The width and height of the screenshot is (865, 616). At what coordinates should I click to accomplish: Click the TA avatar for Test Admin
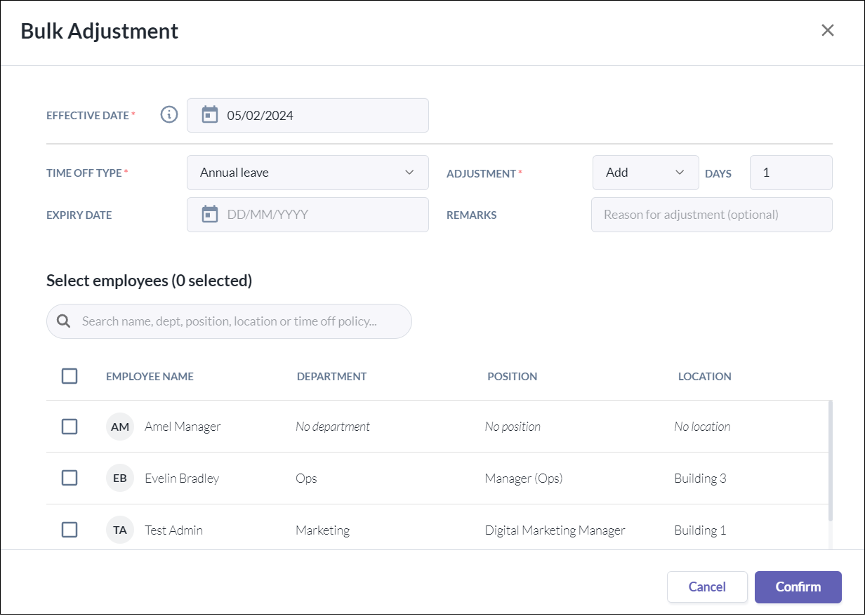(120, 530)
